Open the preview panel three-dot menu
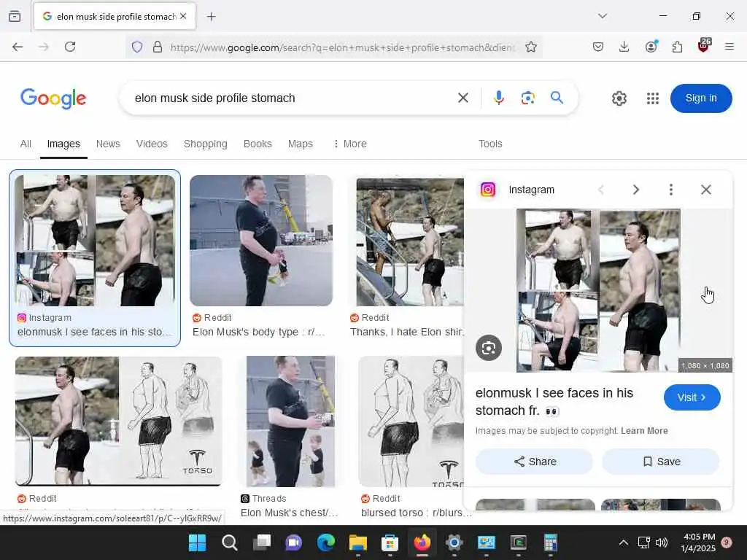 click(x=671, y=190)
